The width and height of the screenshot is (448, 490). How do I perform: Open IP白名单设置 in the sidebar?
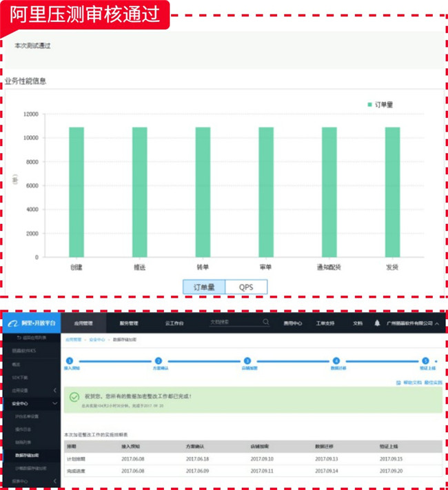pyautogui.click(x=27, y=416)
